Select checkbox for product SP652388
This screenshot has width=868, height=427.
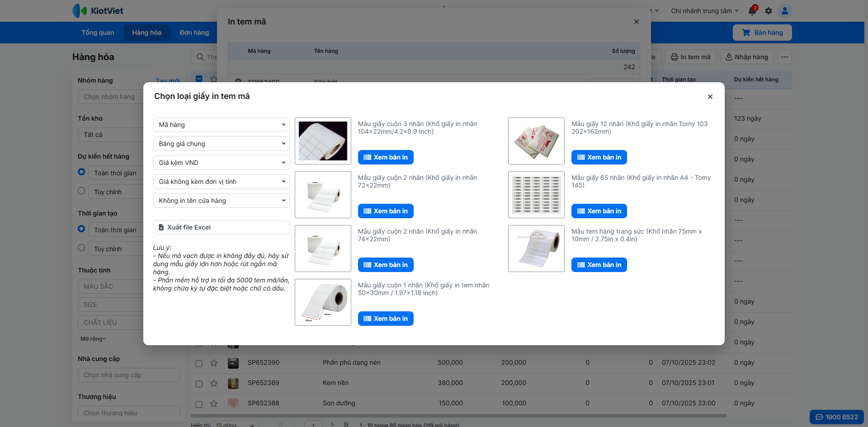point(199,404)
